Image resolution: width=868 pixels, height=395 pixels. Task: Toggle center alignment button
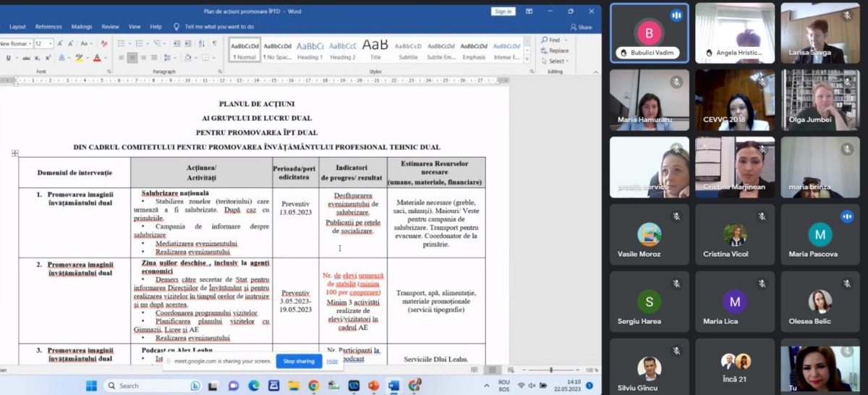click(132, 58)
